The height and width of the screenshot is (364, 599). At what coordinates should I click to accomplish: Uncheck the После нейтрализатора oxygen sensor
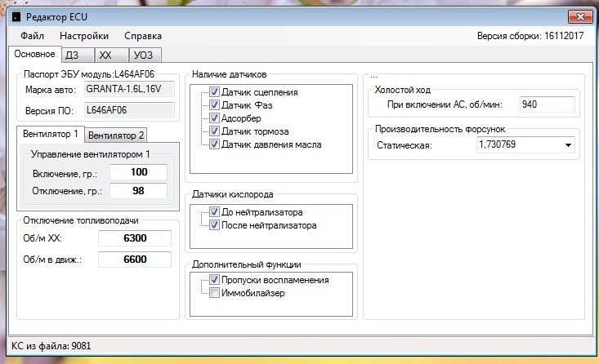click(214, 225)
